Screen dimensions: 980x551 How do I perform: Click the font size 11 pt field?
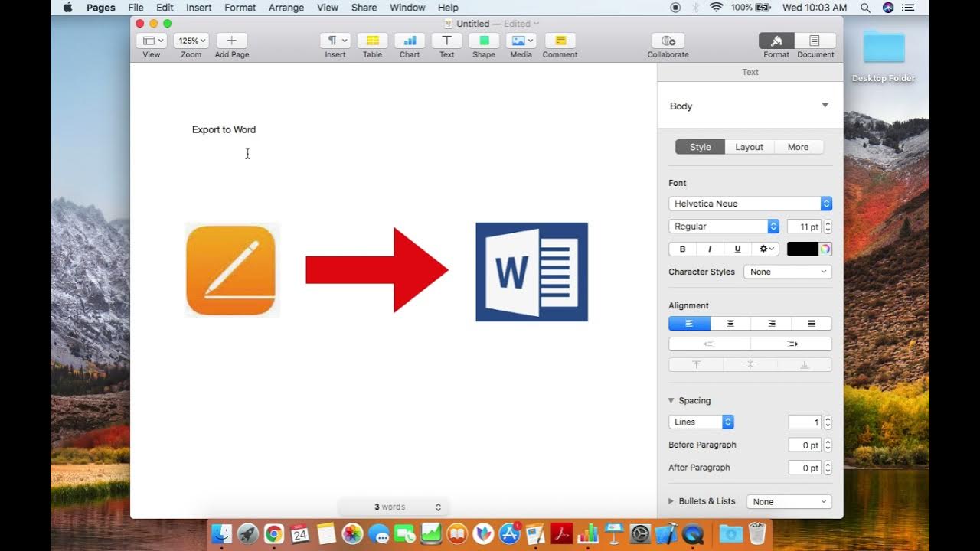point(804,227)
